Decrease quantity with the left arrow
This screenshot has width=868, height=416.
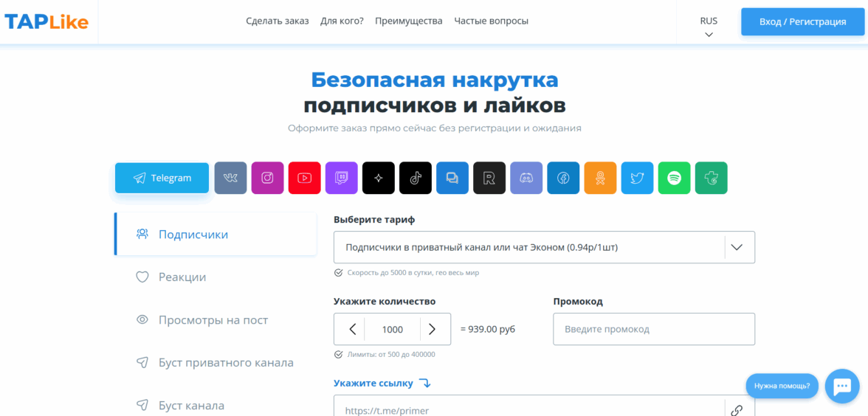point(352,329)
